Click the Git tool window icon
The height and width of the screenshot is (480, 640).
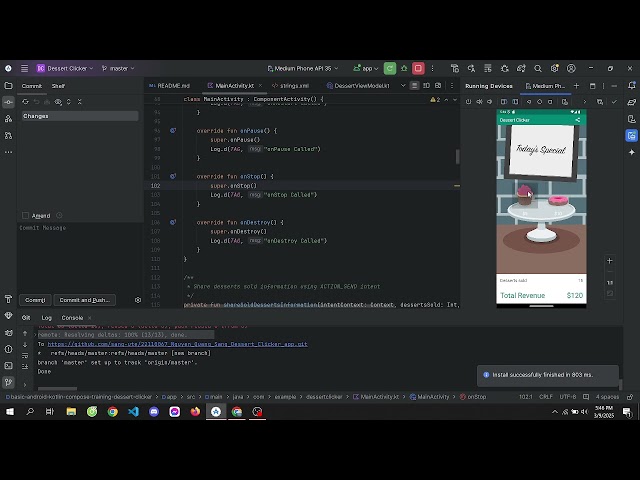click(9, 382)
